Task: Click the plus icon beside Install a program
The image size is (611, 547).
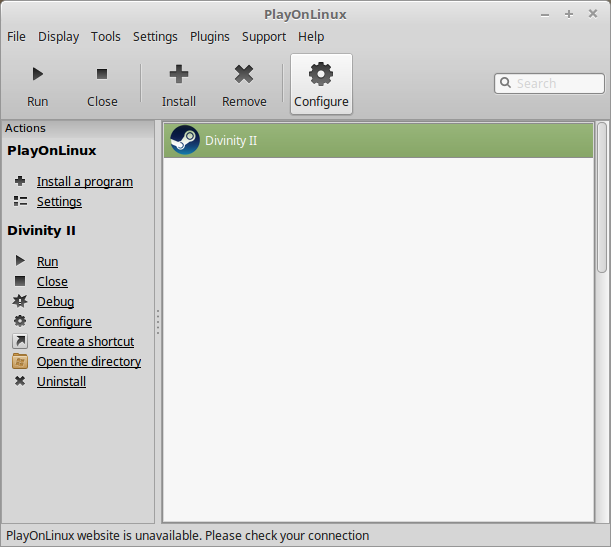Action: (20, 181)
